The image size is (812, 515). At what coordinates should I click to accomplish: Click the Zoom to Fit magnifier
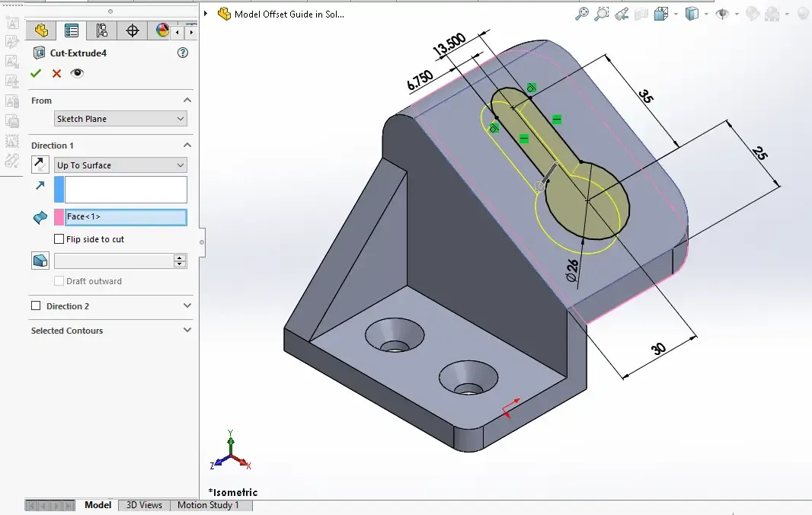pos(582,14)
